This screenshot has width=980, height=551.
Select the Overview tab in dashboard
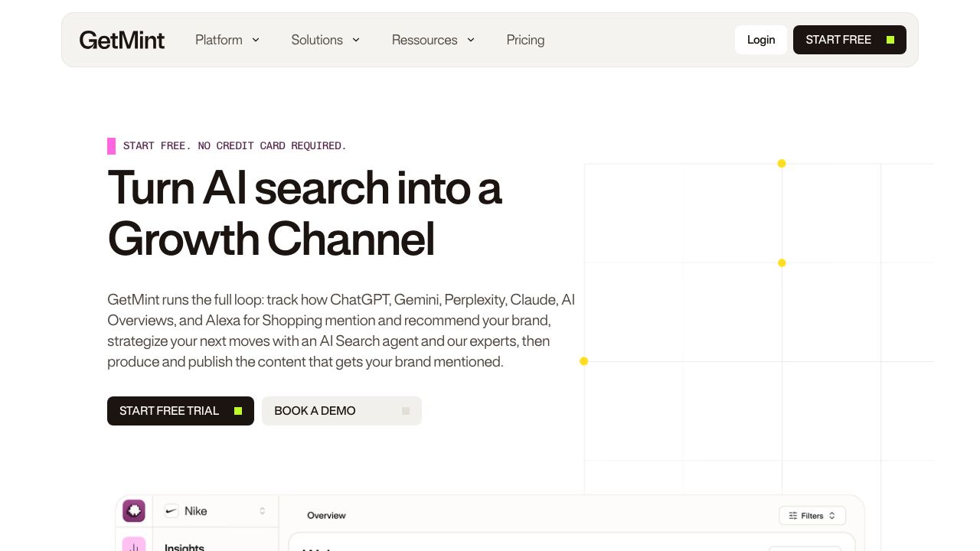pyautogui.click(x=326, y=516)
